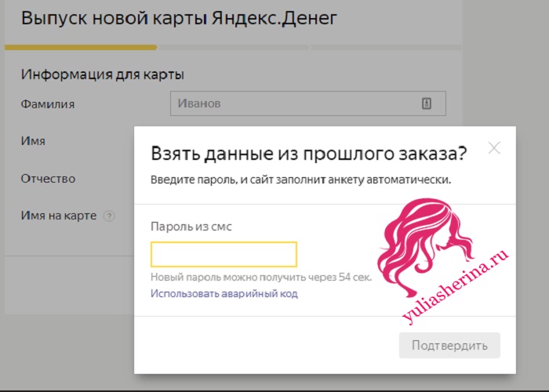Click the SMS password input field
549x392 pixels.
pos(224,254)
